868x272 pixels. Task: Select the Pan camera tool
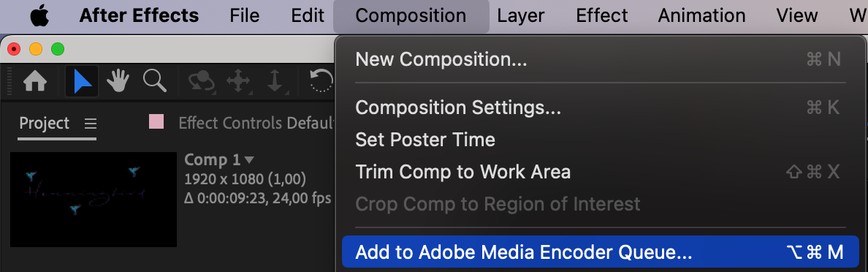tap(238, 81)
